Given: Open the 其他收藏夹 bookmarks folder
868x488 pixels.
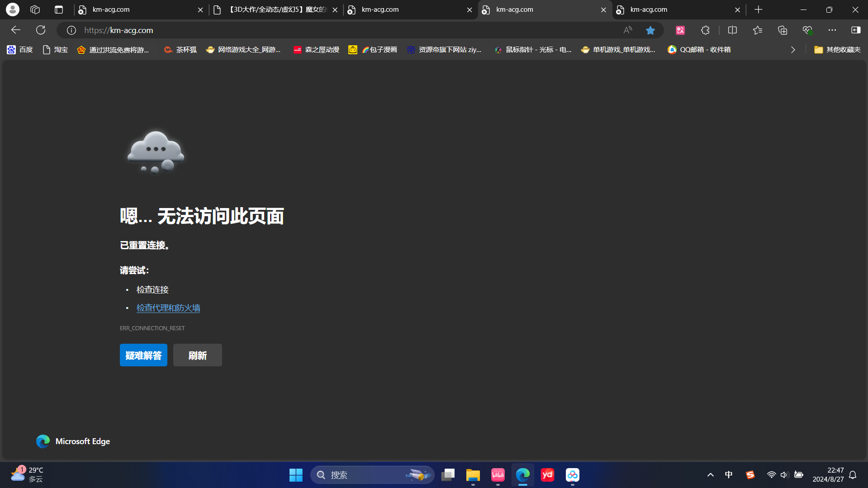Looking at the screenshot, I should (837, 50).
